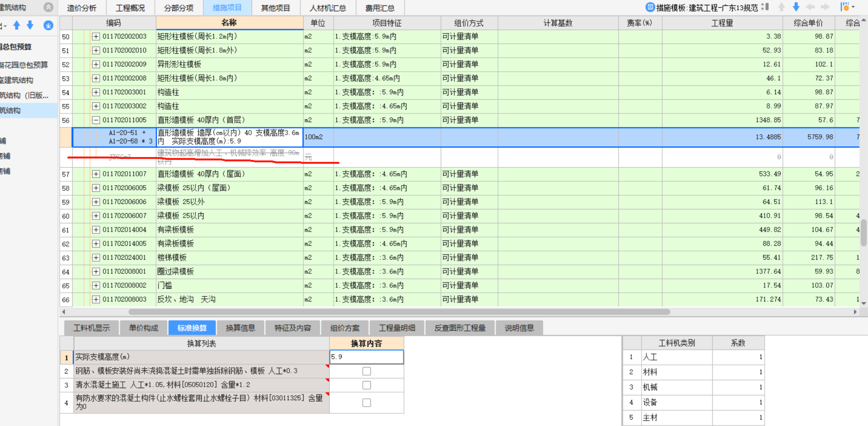Open the 换算信息 bottom tab

click(241, 328)
